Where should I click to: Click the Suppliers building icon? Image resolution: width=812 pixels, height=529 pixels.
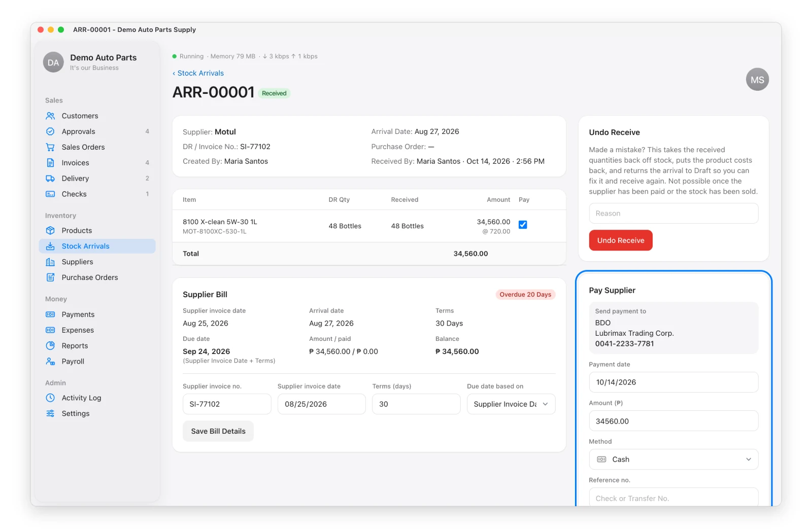(x=50, y=262)
